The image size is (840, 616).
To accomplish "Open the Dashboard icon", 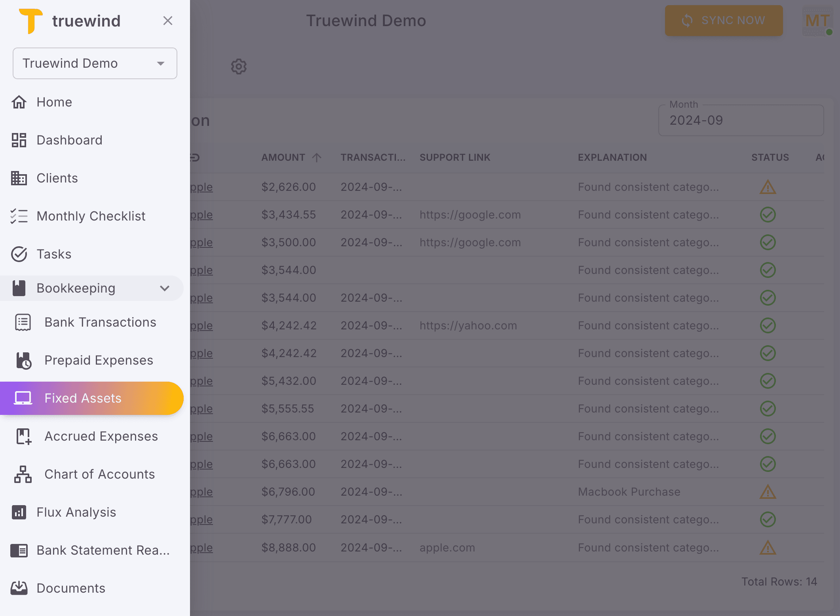I will click(19, 140).
